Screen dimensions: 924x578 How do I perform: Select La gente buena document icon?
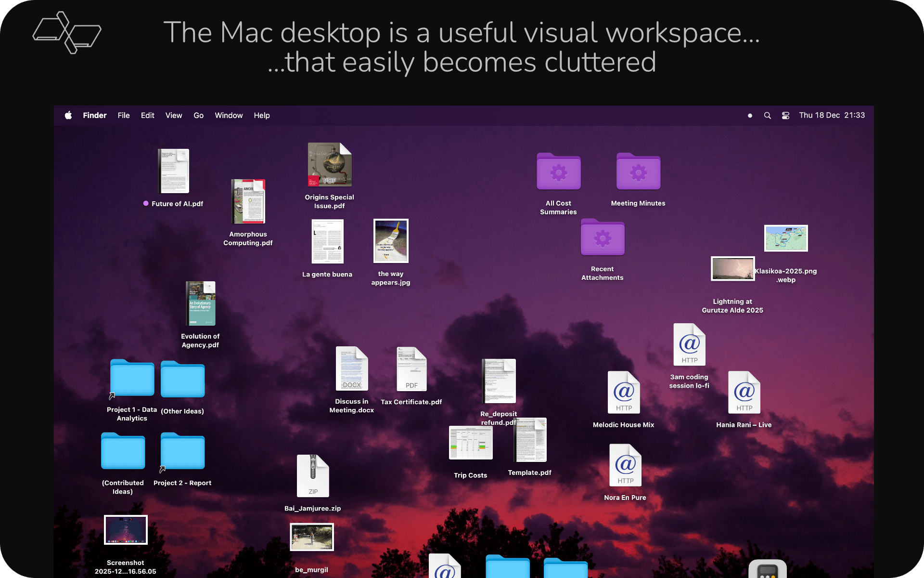(328, 241)
